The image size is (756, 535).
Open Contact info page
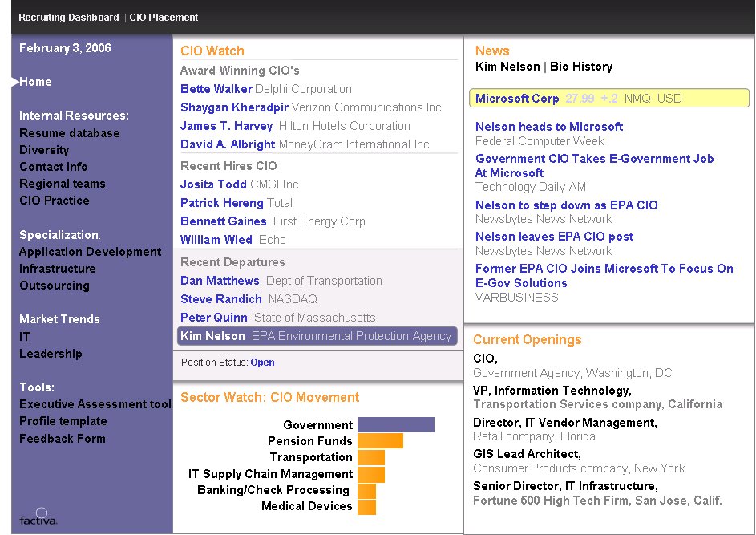pyautogui.click(x=54, y=167)
